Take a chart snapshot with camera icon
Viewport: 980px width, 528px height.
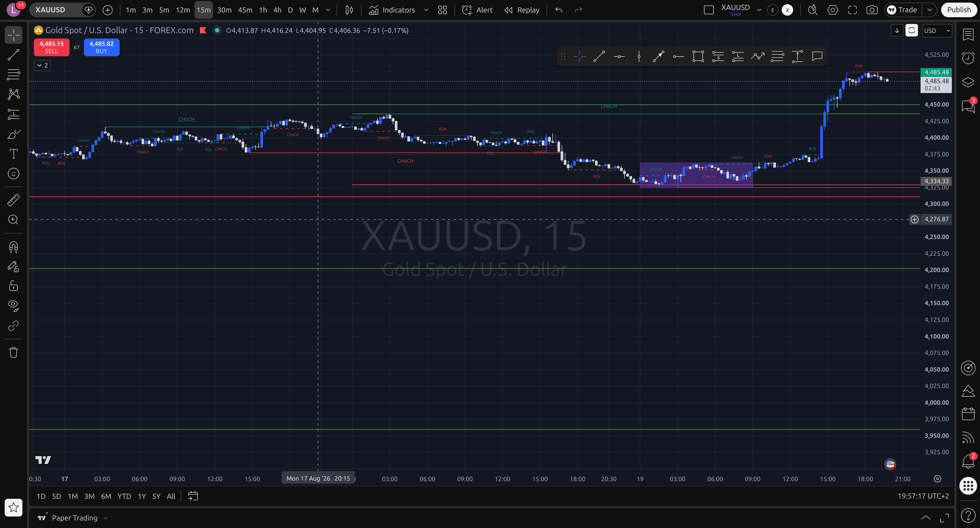[x=872, y=10]
